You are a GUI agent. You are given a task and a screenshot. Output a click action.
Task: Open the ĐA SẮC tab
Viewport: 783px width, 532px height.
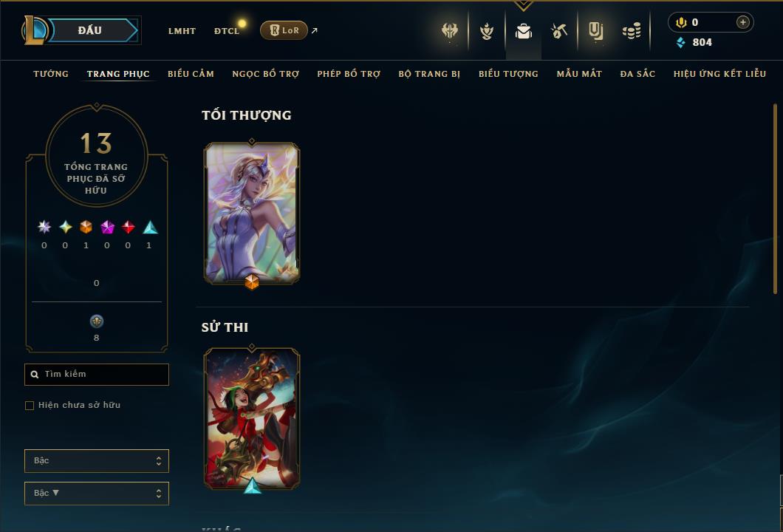637,74
